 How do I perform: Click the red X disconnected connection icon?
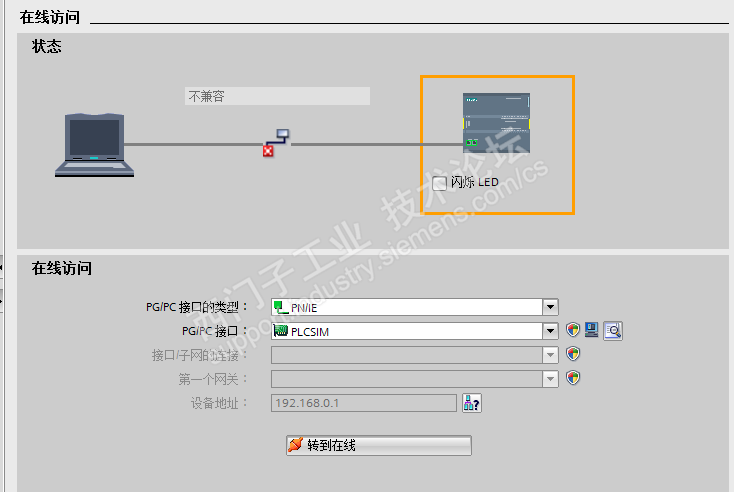coord(268,151)
